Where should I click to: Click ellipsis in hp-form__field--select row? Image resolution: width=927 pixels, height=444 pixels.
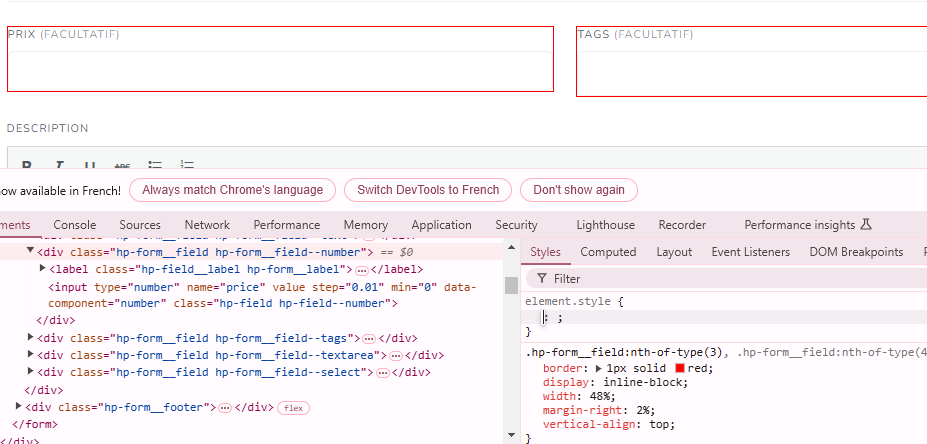click(383, 373)
